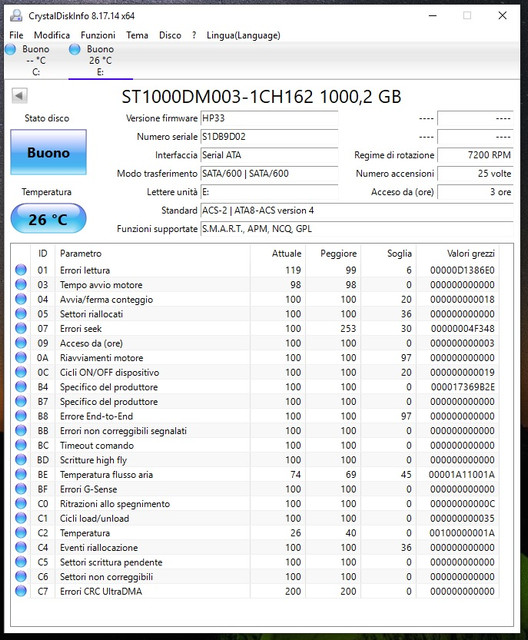Screen dimensions: 528x640
Task: Open the ? help menu
Action: coord(194,35)
